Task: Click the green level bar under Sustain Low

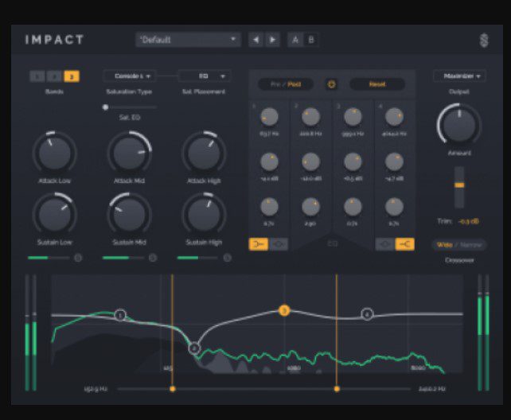Action: [49, 258]
